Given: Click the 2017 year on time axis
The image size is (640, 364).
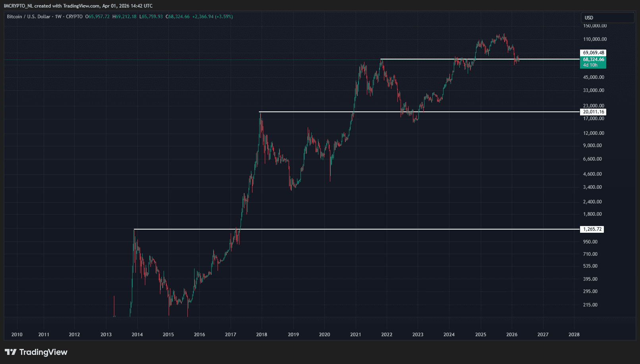Looking at the screenshot, I should [x=230, y=335].
